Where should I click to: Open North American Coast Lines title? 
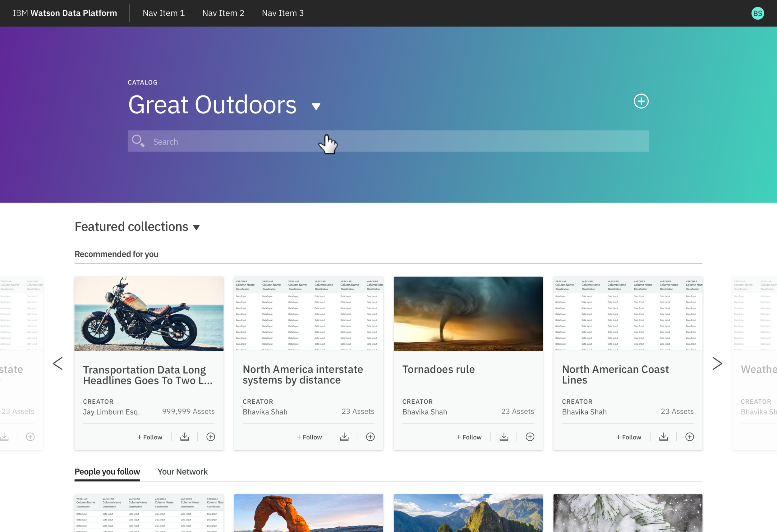pos(615,374)
